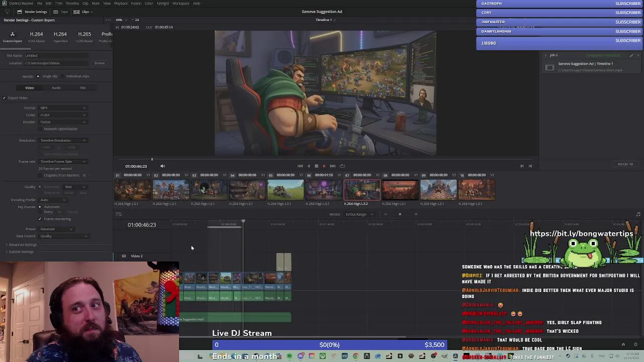Open the Codec dropdown showing H.264
Image resolution: width=644 pixels, height=362 pixels.
pyautogui.click(x=63, y=115)
